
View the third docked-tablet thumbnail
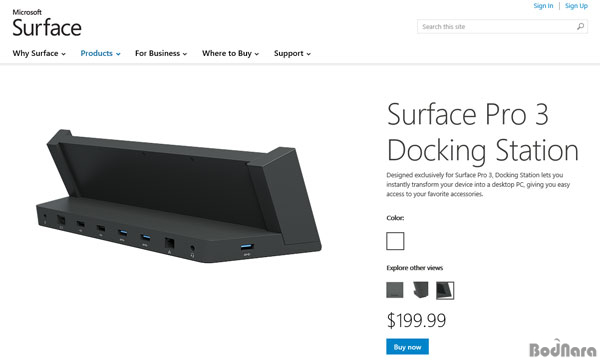click(x=445, y=290)
